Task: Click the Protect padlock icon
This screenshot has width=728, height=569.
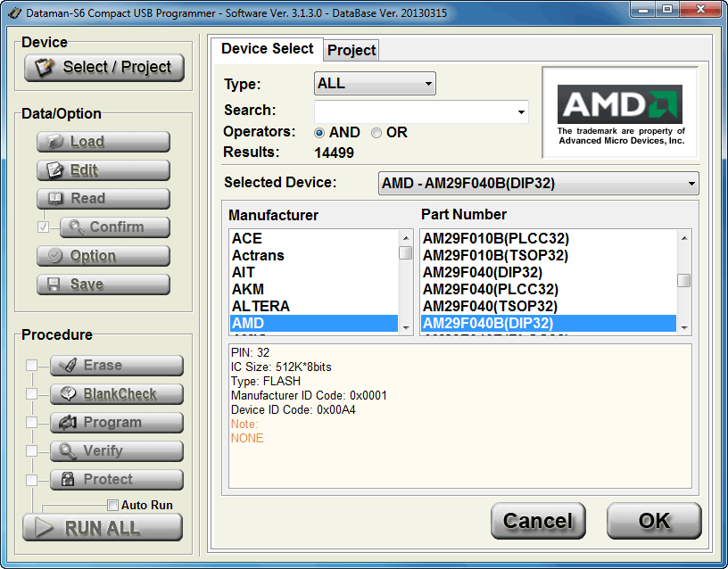Action: click(x=68, y=480)
